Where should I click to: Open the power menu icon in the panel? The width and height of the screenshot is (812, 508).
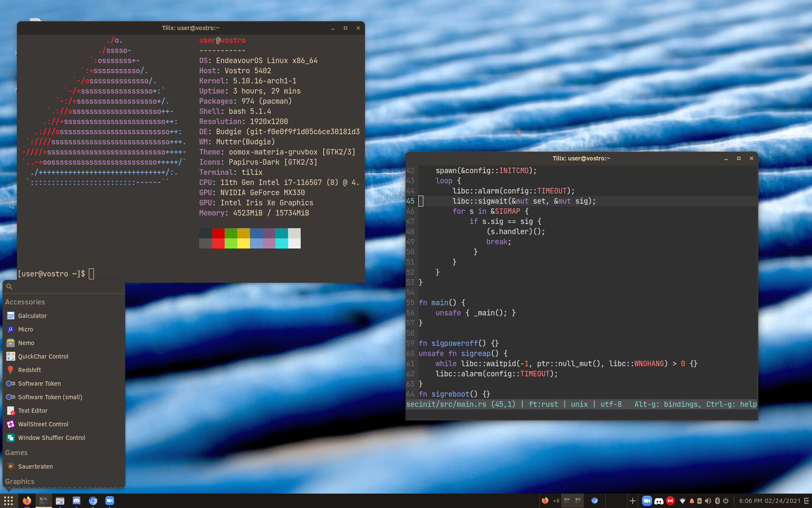[726, 501]
